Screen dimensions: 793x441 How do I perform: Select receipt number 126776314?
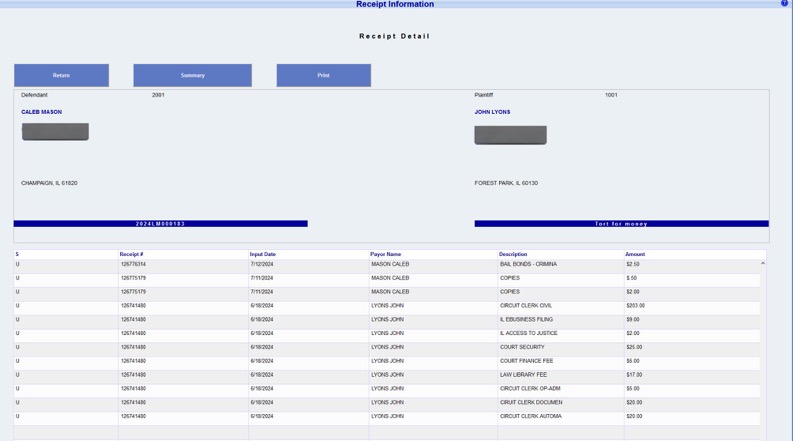pyautogui.click(x=133, y=264)
